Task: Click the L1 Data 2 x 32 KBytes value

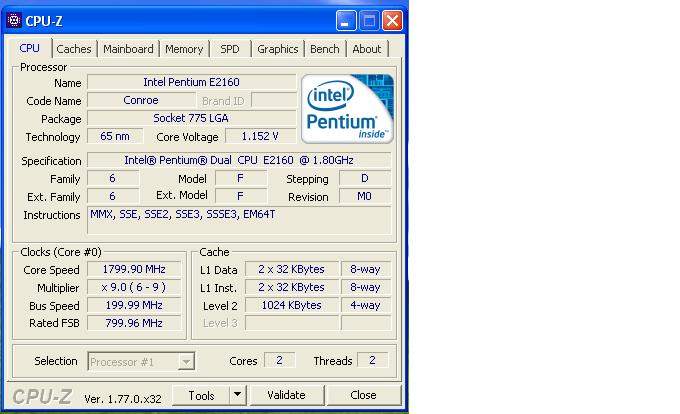Action: point(291,269)
